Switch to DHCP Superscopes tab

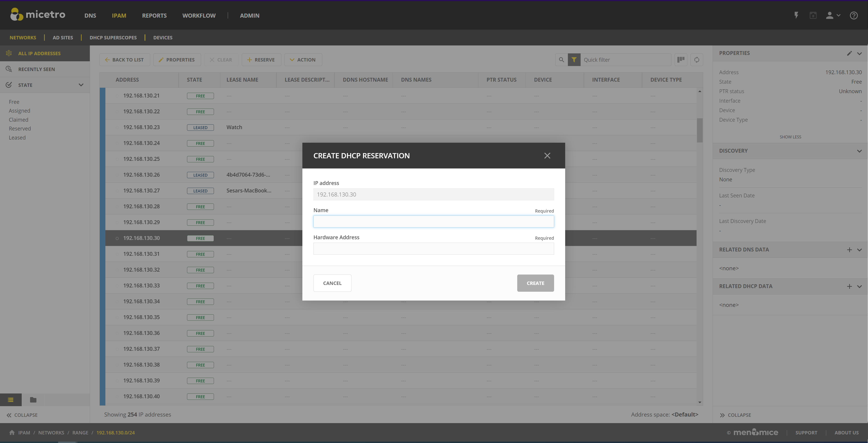click(113, 37)
